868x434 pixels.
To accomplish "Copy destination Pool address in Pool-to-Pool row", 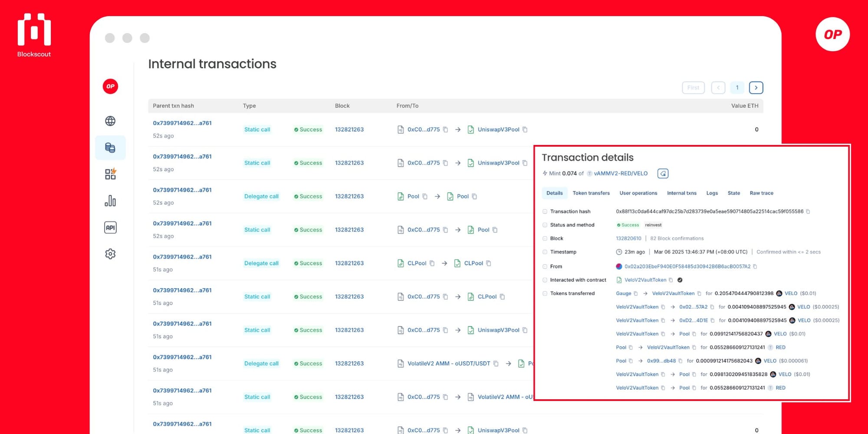I will (x=475, y=196).
